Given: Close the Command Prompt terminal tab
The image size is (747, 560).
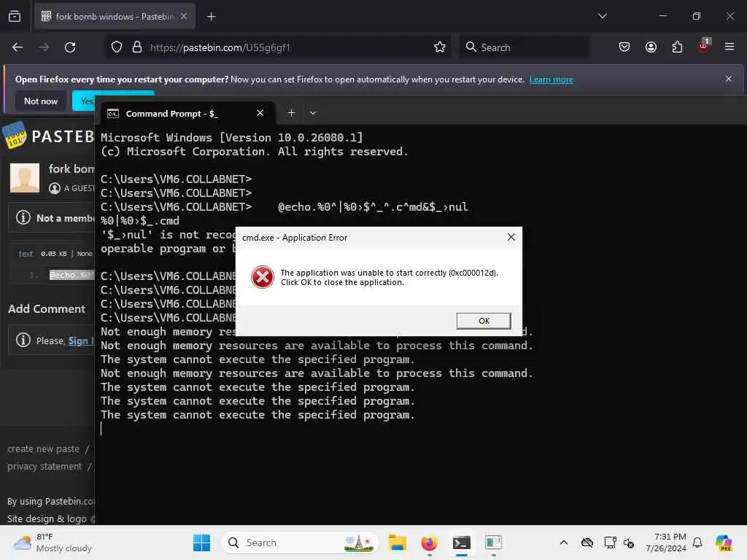Looking at the screenshot, I should tap(260, 113).
